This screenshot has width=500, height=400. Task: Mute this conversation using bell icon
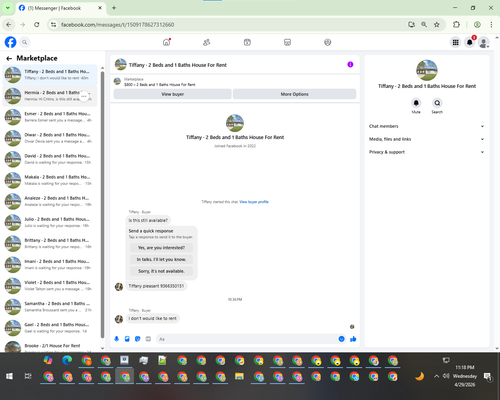tap(416, 103)
